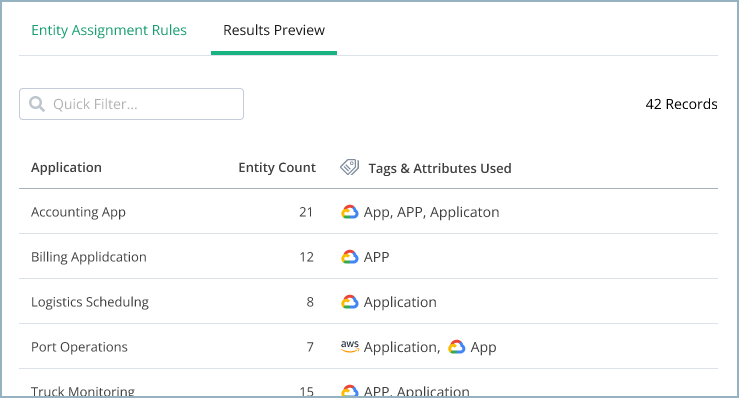Click Application tag in Logistics Schedulng row

click(x=400, y=302)
